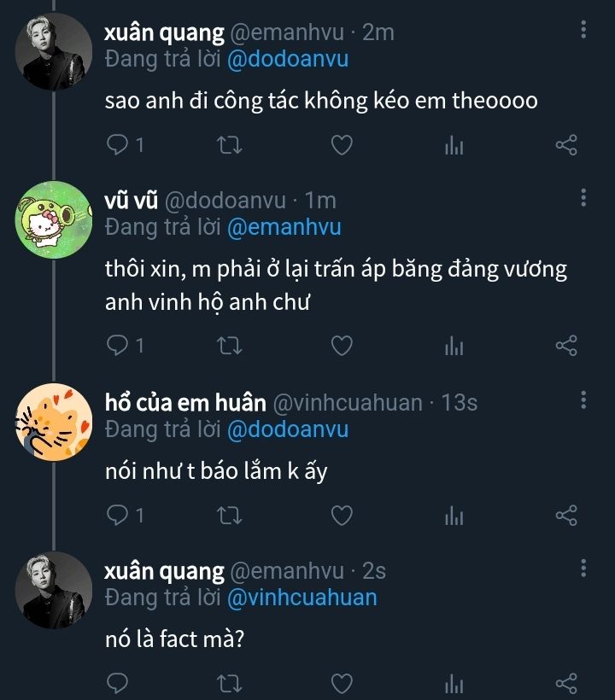
Task: Like xuân quang's first tweet
Action: pyautogui.click(x=342, y=146)
